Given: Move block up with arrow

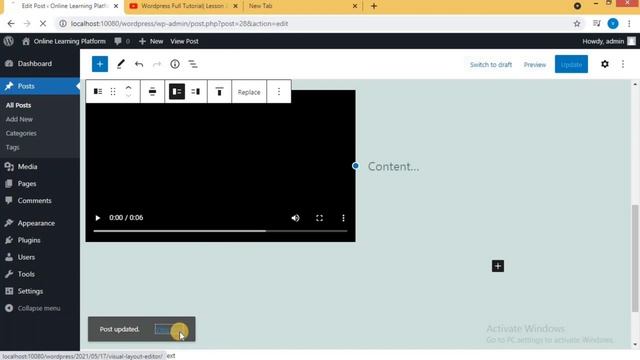Looking at the screenshot, I should click(128, 87).
